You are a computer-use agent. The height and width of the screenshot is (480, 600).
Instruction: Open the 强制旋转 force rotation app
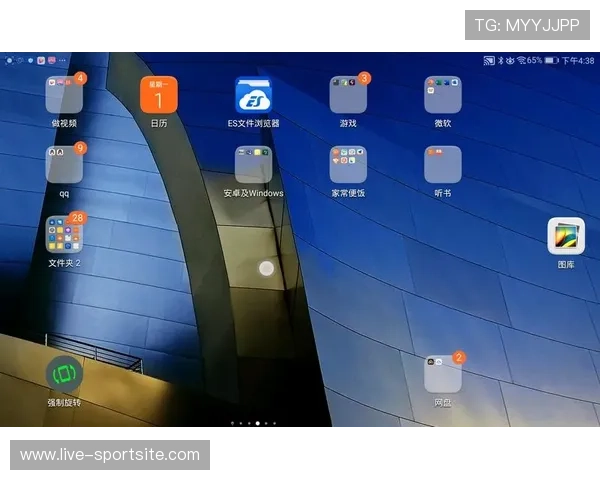pos(64,374)
